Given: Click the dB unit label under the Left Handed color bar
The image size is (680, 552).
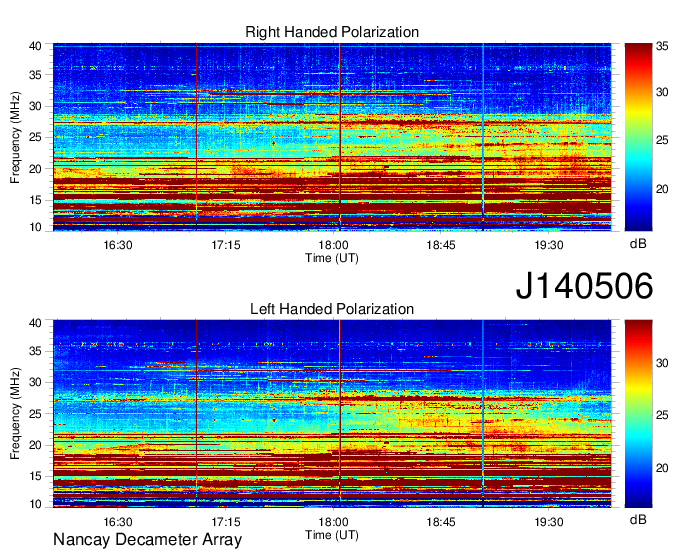Looking at the screenshot, I should coord(638,519).
